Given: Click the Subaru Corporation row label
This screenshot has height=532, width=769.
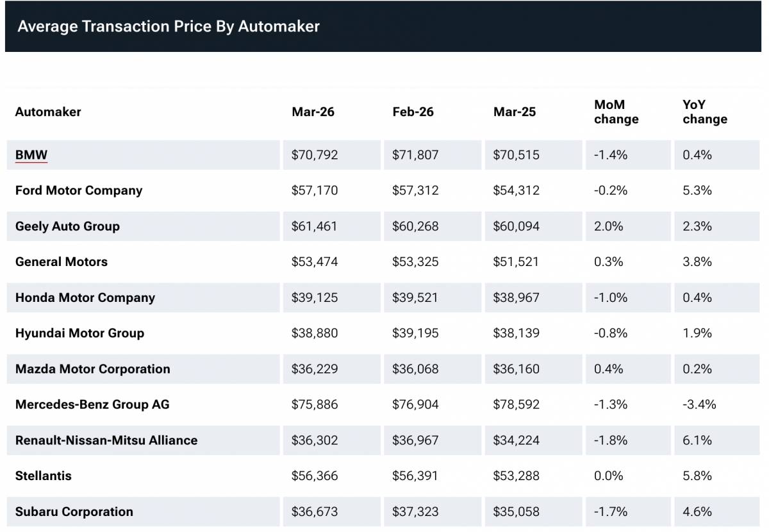Looking at the screenshot, I should [x=74, y=511].
